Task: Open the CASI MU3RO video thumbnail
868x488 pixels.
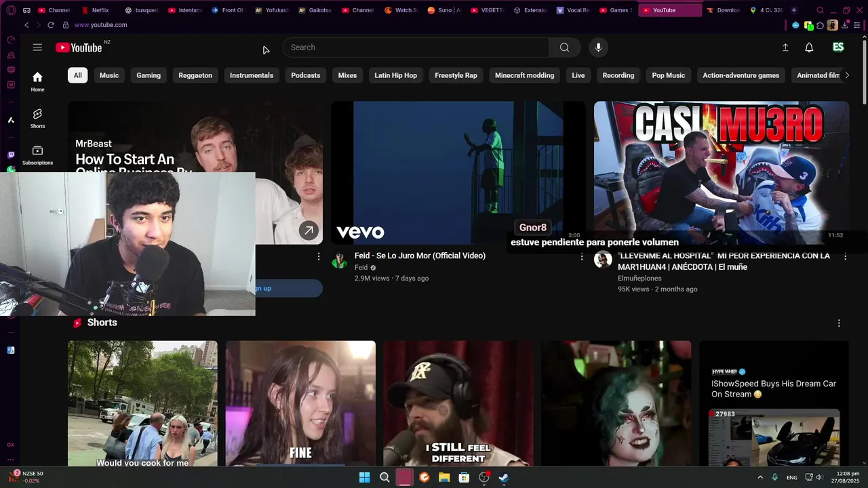Action: 722,173
